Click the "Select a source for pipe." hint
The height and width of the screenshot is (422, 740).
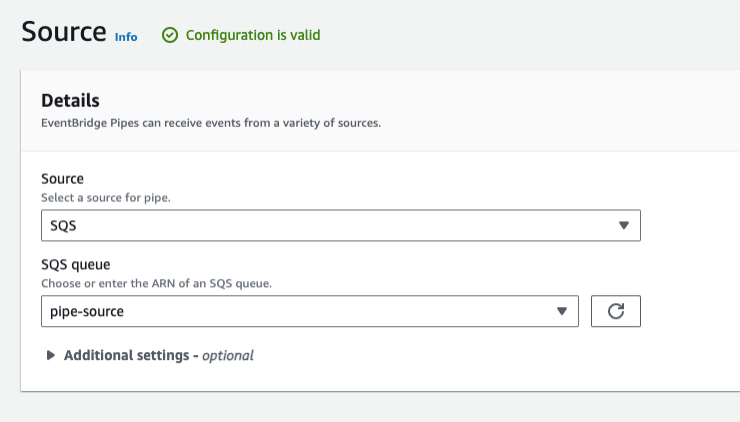(105, 197)
